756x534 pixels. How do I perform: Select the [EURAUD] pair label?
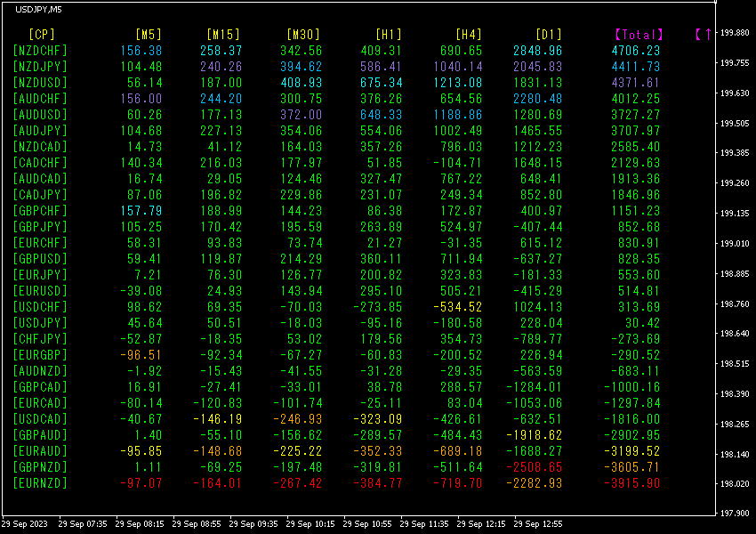coord(40,451)
